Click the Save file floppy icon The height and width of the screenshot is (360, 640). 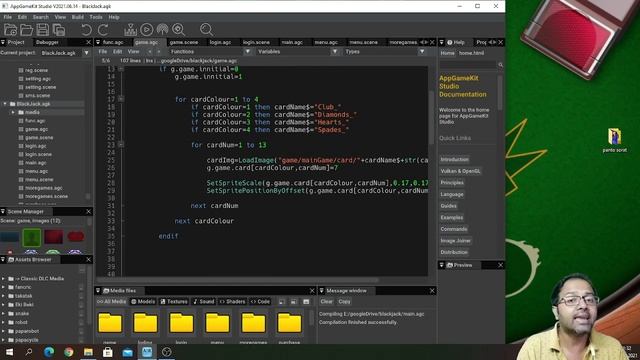click(x=43, y=29)
